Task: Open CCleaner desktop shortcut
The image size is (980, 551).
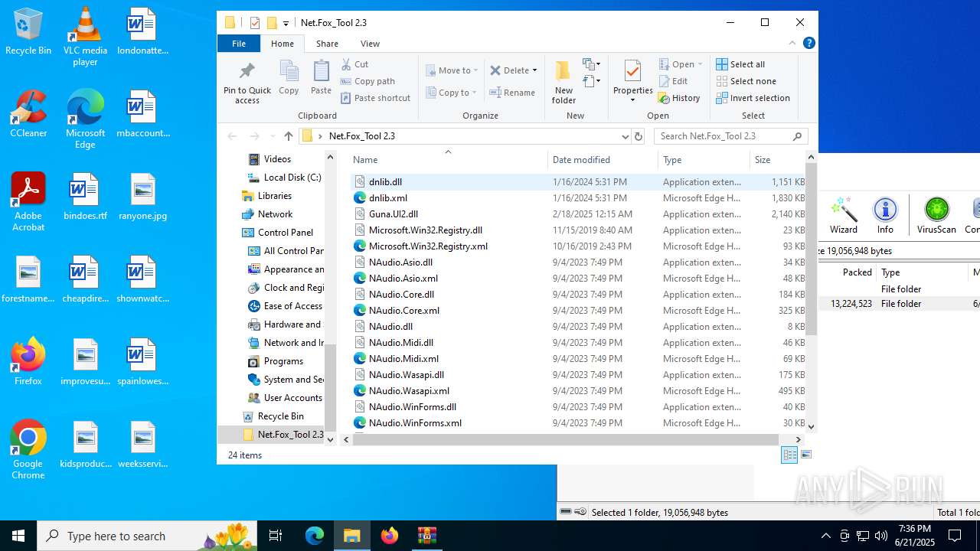Action: [x=28, y=114]
